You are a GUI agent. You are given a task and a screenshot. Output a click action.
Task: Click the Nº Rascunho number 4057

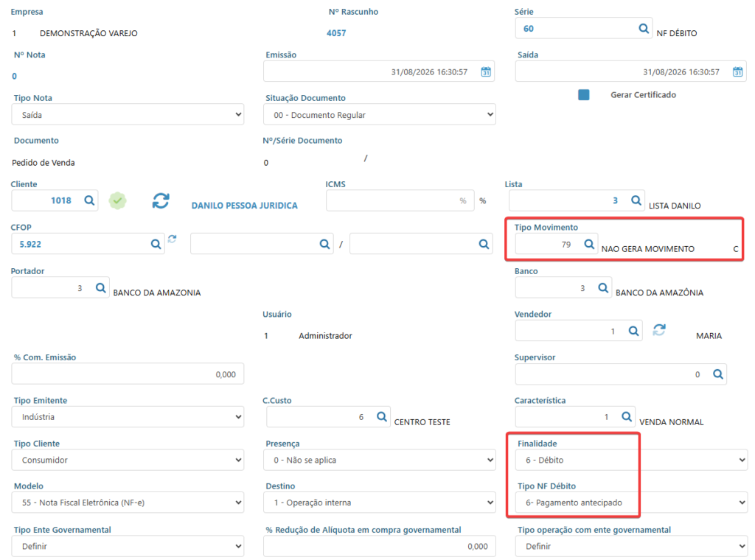tap(336, 33)
